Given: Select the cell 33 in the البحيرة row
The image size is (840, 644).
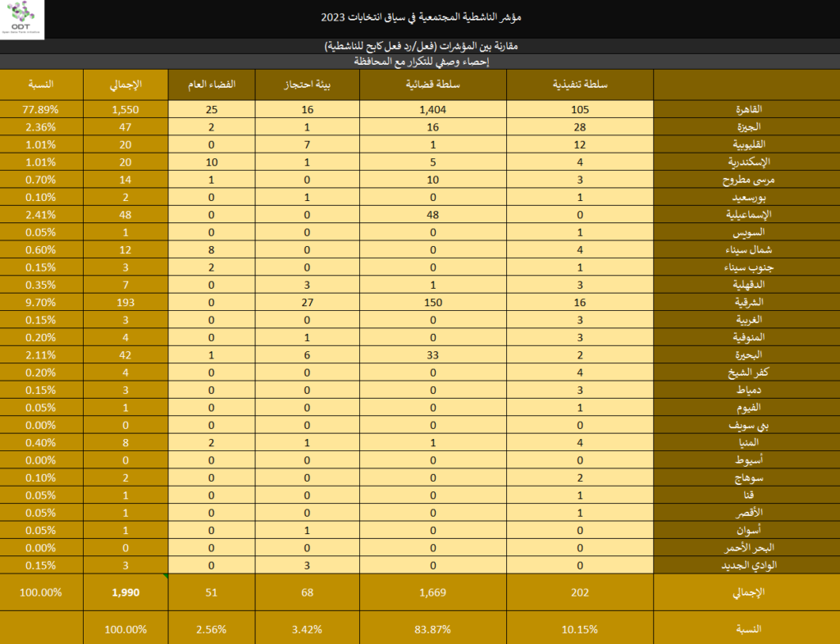Looking at the screenshot, I should tap(433, 354).
